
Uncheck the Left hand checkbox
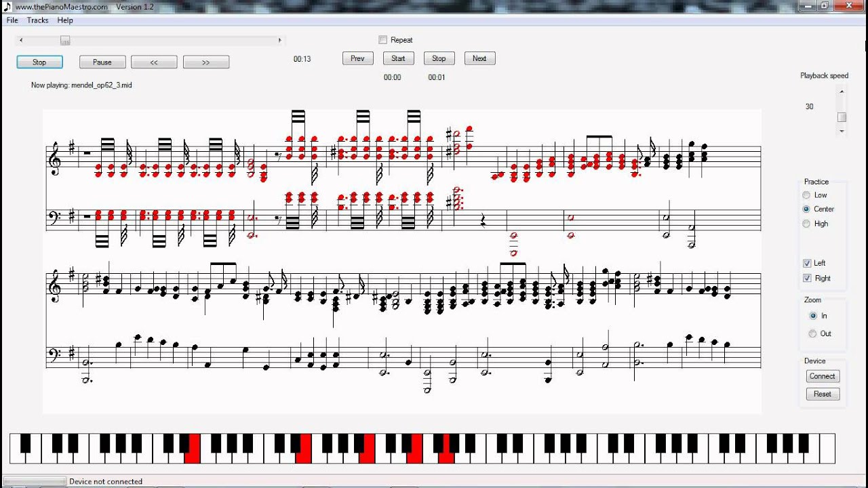coord(807,263)
